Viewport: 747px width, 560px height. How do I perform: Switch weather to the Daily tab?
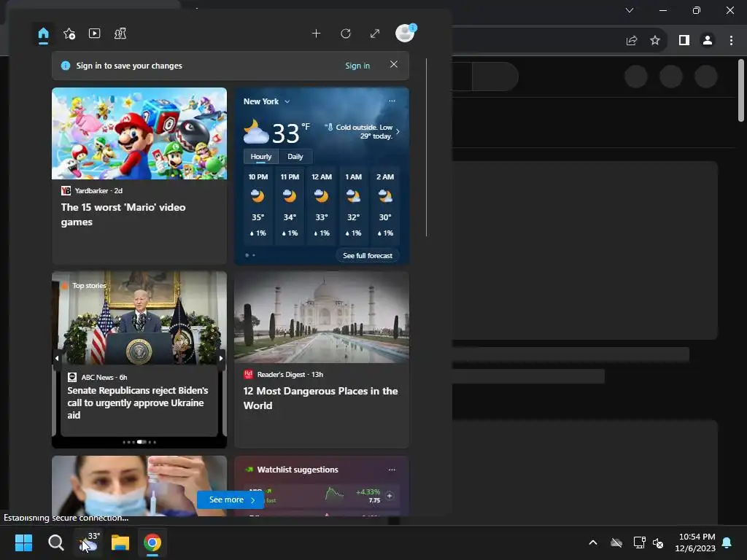[x=295, y=157]
